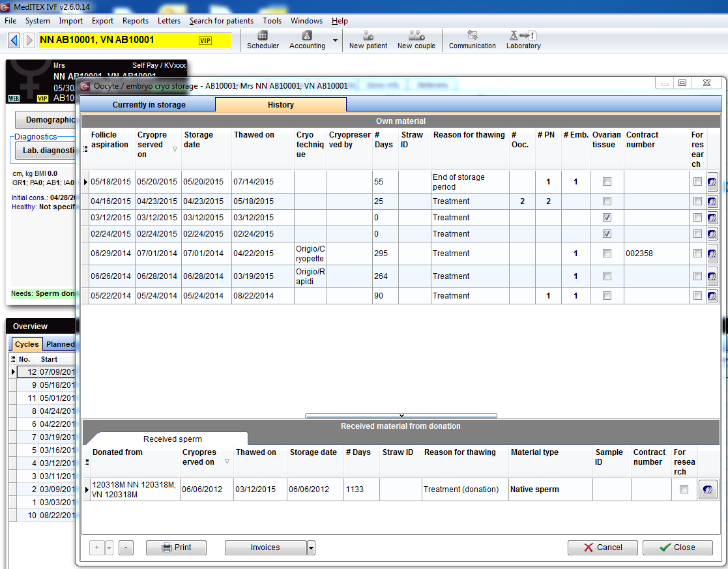This screenshot has width=728, height=569.
Task: Select the History tab
Action: coord(281,105)
